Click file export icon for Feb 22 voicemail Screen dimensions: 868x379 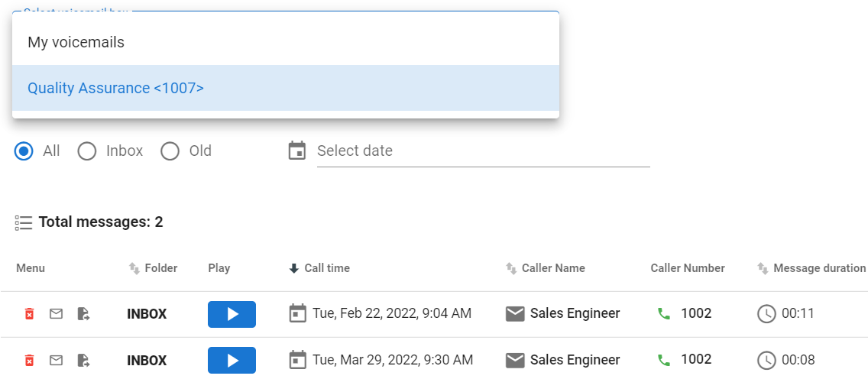pyautogui.click(x=84, y=314)
